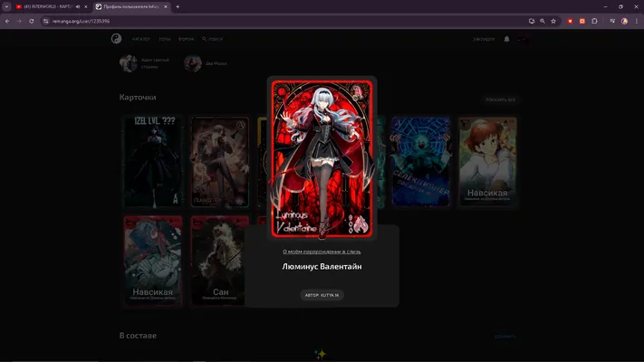This screenshot has width=644, height=362.
Task: Open the ReManga yin-yang logo home
Action: point(116,39)
